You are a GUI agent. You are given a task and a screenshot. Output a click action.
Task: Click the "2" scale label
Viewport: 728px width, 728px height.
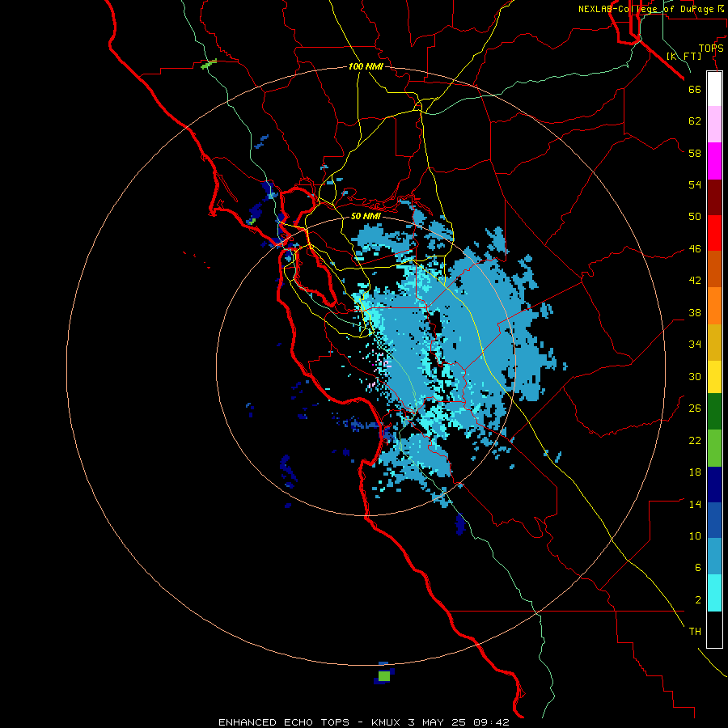[x=698, y=600]
